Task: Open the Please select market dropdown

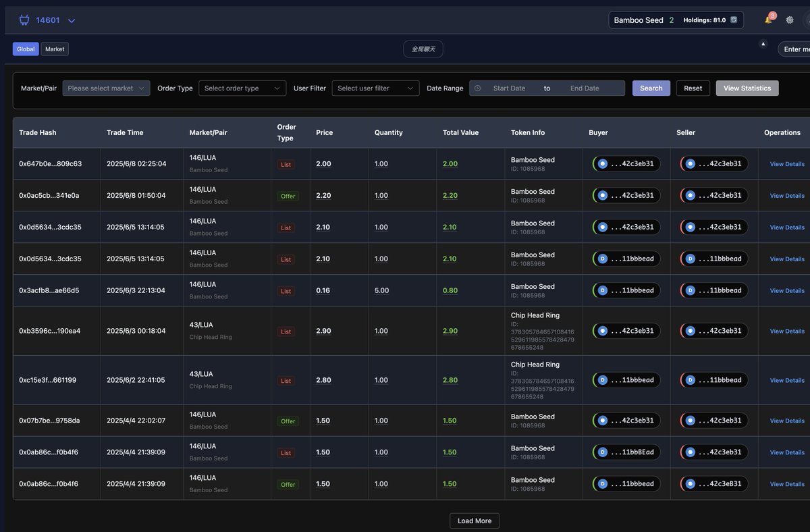Action: (x=105, y=88)
